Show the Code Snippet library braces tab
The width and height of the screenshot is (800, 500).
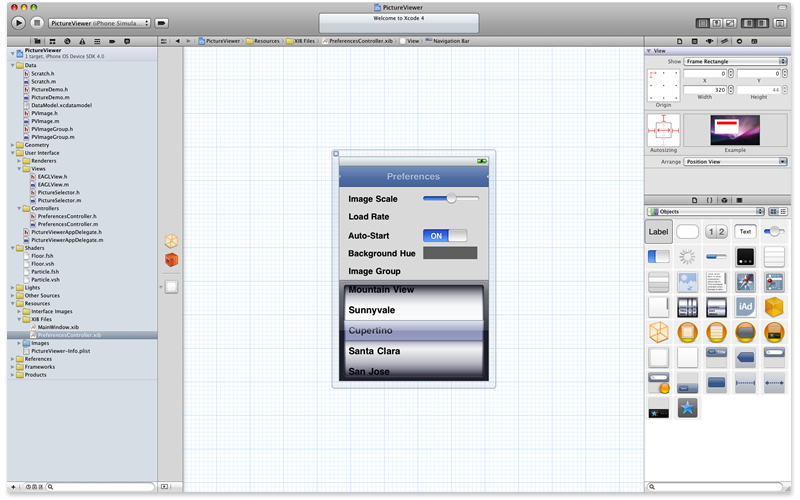click(709, 200)
